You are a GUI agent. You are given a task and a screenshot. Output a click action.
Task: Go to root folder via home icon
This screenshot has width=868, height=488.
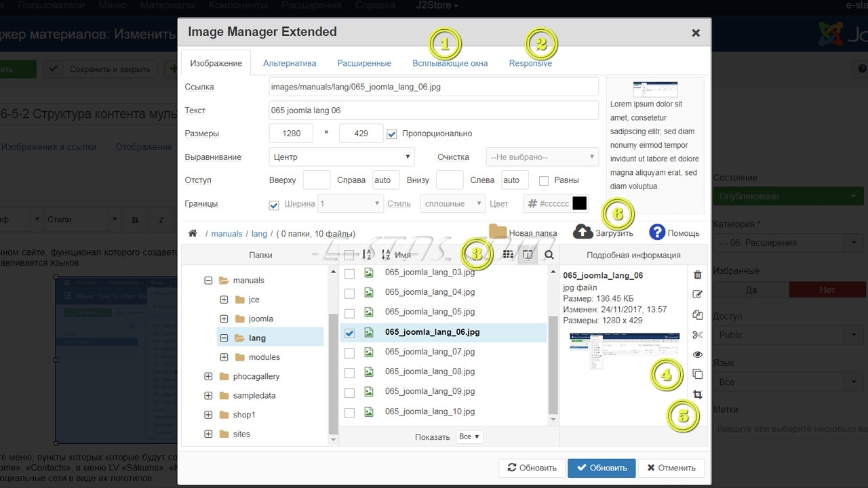pyautogui.click(x=193, y=233)
